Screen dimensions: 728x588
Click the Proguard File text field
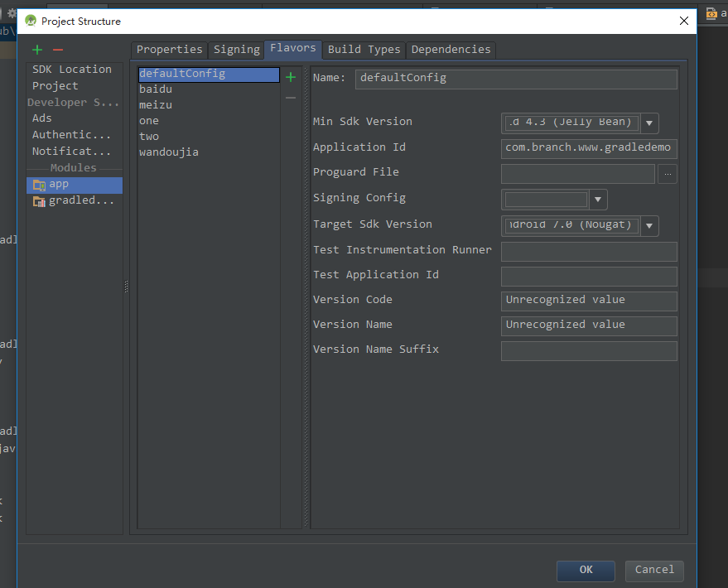point(578,174)
